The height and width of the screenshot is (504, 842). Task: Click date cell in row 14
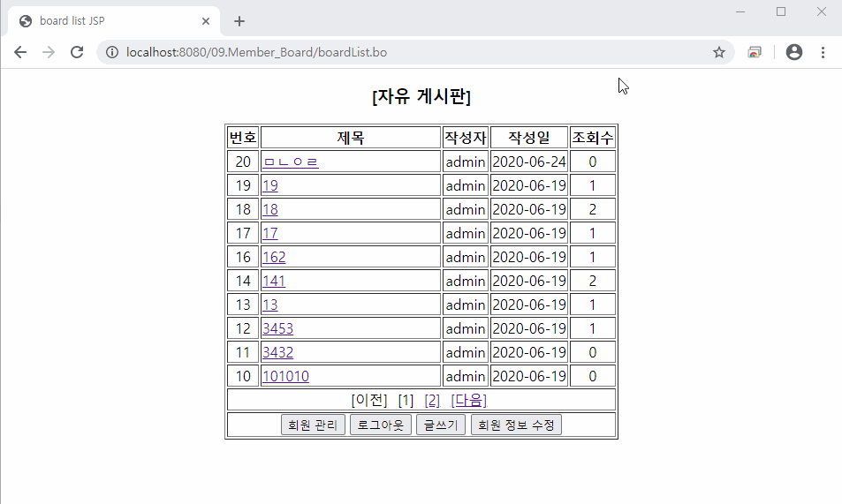click(x=529, y=281)
